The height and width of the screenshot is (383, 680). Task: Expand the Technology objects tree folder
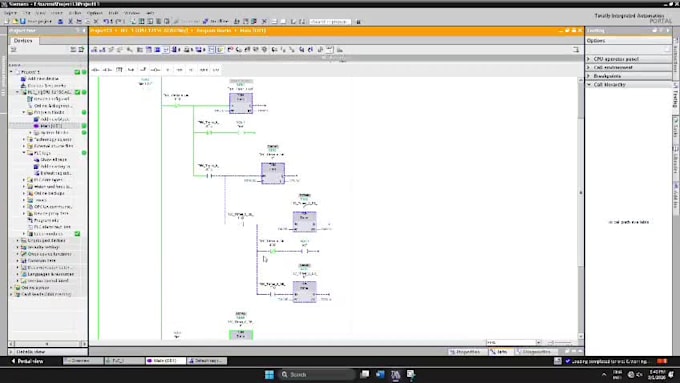point(24,139)
